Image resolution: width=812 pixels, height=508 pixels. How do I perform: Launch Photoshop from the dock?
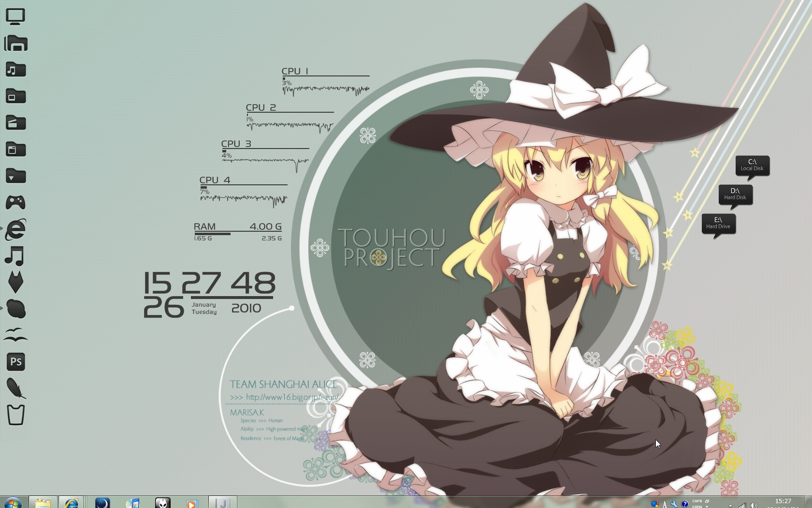click(16, 362)
